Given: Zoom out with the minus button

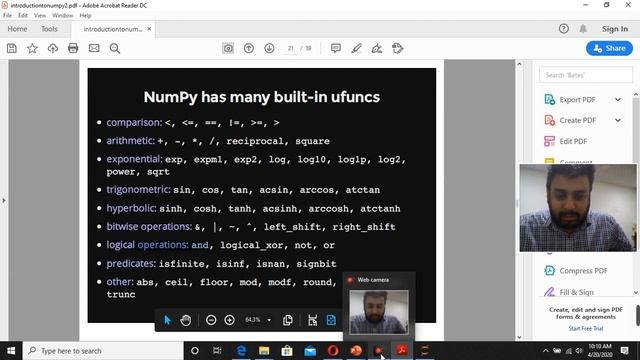Looking at the screenshot, I should tap(211, 320).
